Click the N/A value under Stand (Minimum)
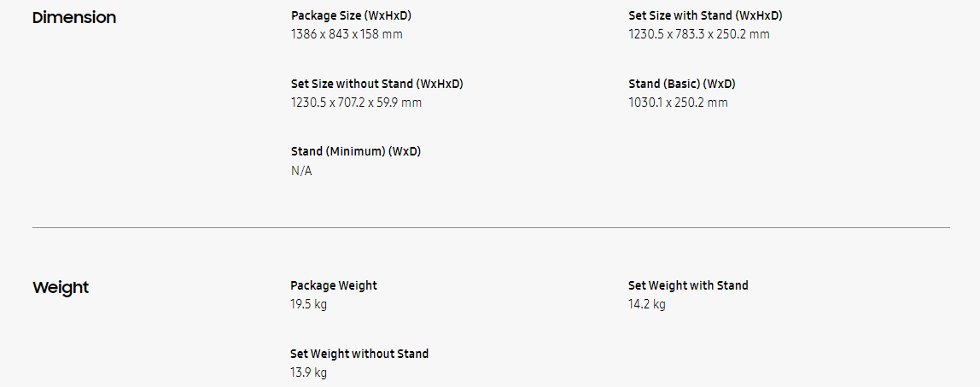 pos(301,171)
